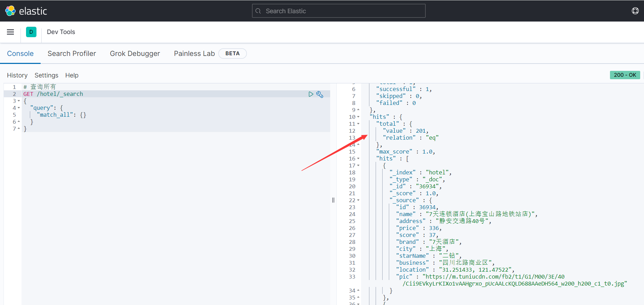Click the hotel "name" line in the response

tap(467, 214)
